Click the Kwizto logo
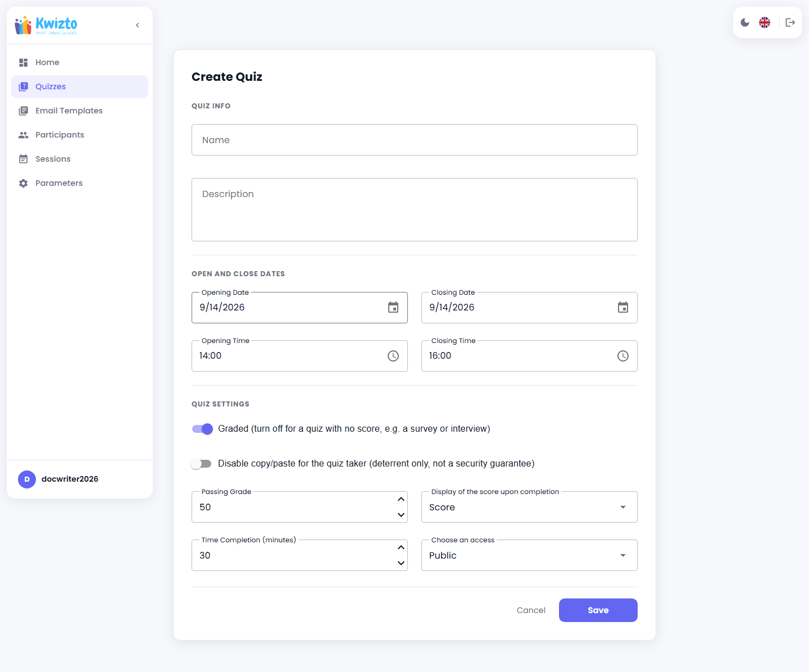 (x=46, y=25)
